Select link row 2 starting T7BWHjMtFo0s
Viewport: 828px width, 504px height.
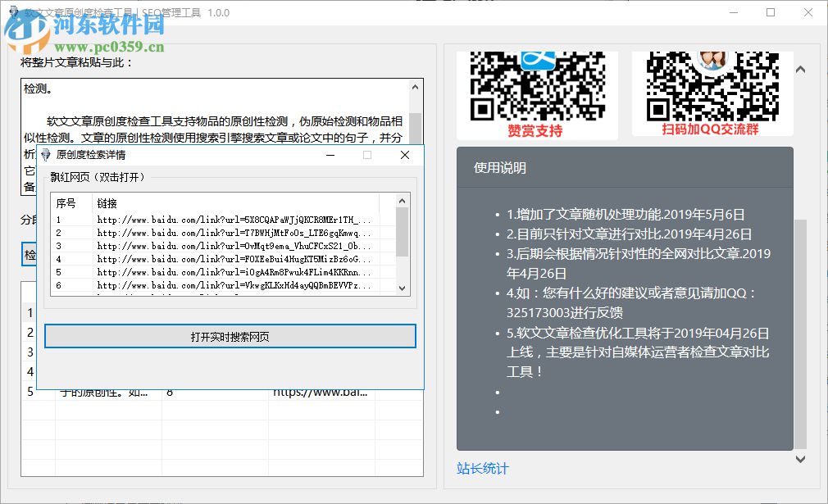click(223, 233)
